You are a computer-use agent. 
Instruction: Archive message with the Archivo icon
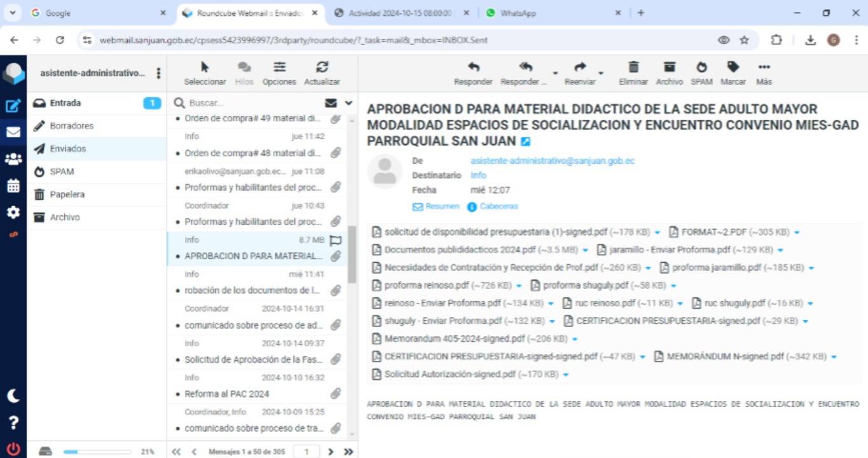(669, 67)
